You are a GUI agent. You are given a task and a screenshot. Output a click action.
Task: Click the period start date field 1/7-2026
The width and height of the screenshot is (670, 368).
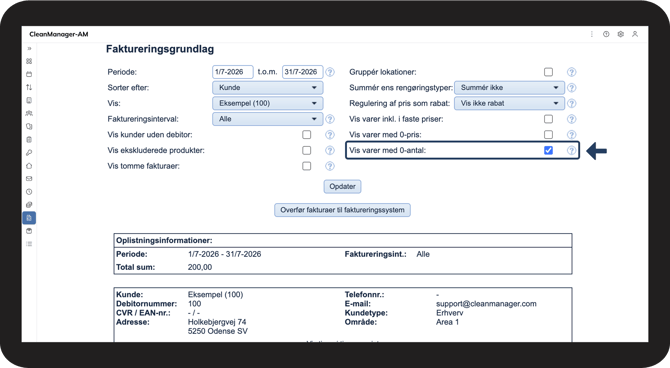pyautogui.click(x=232, y=72)
